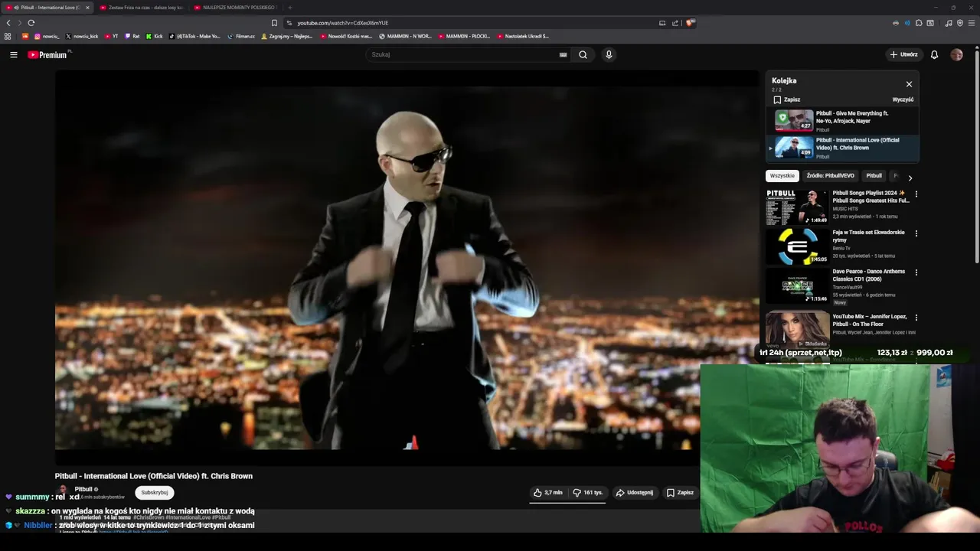Switch to NAJLEPSZE MOMENTY POLSKIEGO tab
Image resolution: width=980 pixels, height=551 pixels.
coord(236,8)
